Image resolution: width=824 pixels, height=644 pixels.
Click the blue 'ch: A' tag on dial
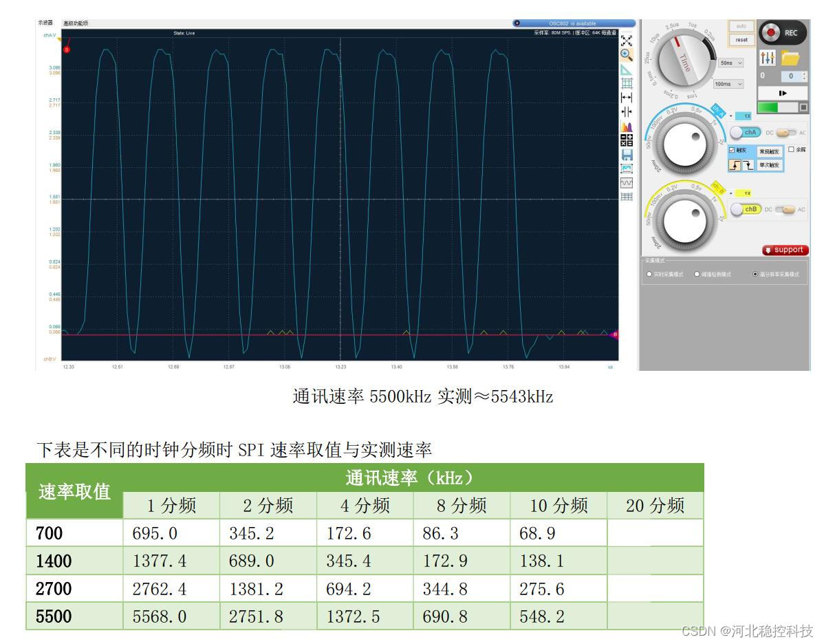718,110
